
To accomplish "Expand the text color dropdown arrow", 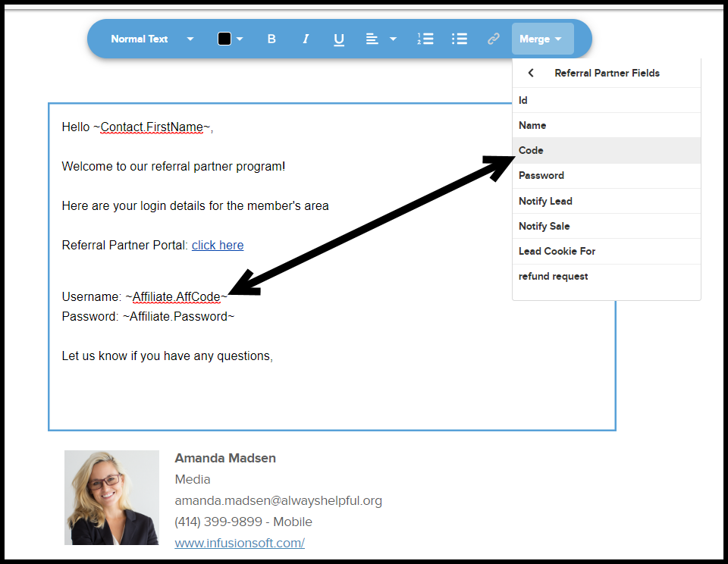I will tap(240, 39).
